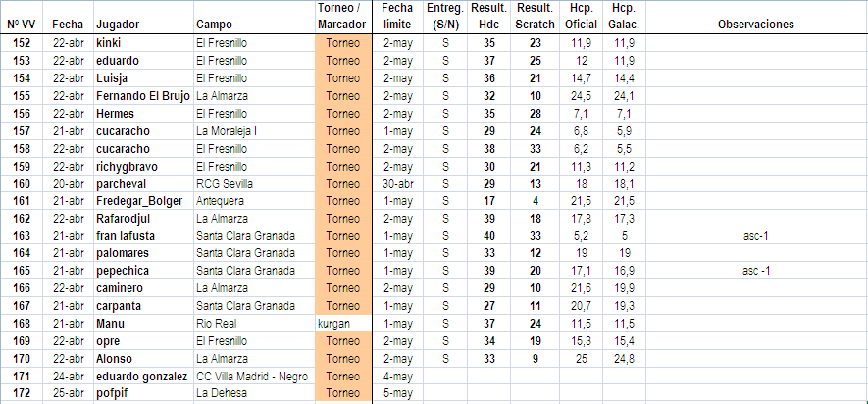The image size is (868, 404).
Task: Click the 'asc-1' observation for fran lafusta
Action: coord(755,236)
